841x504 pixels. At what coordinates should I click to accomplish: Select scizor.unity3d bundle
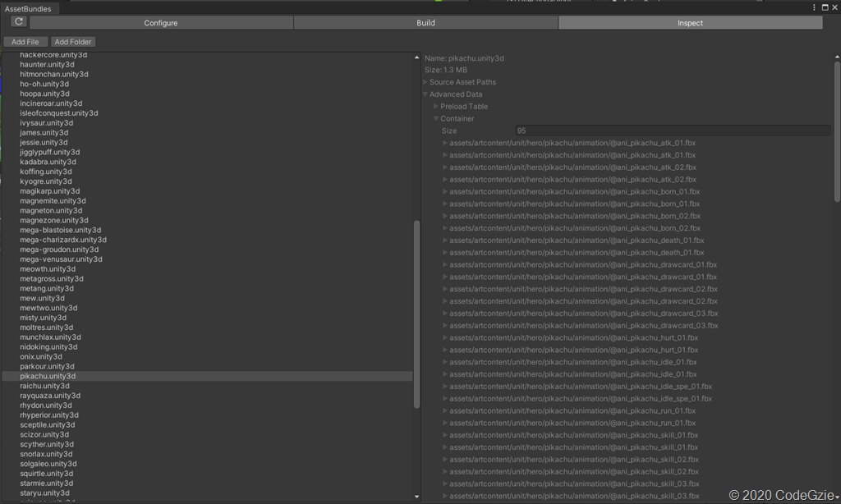(x=44, y=435)
